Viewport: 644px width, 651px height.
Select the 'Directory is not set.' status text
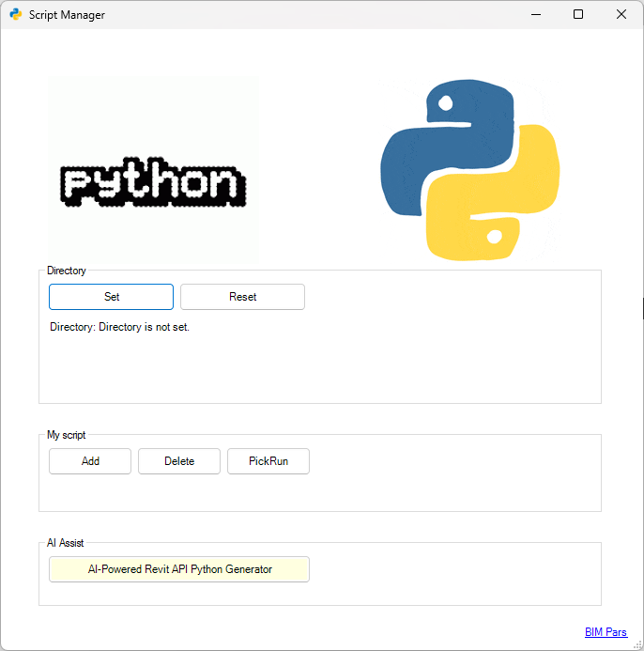click(144, 327)
